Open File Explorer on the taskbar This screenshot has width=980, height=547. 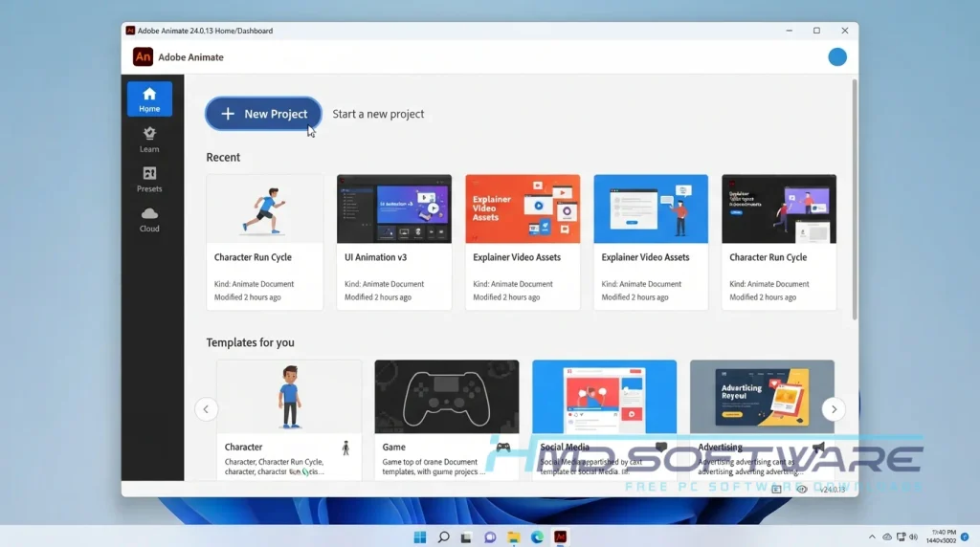click(x=513, y=537)
